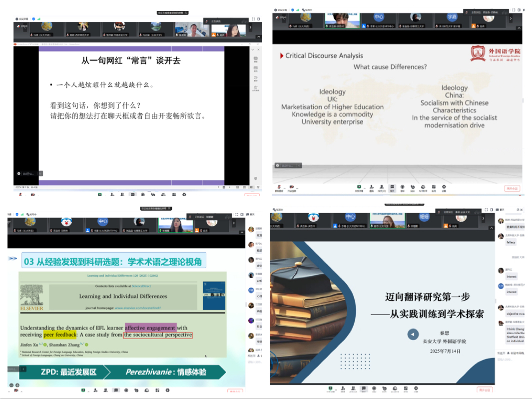Image resolution: width=532 pixels, height=399 pixels.
Task: Click fullscreen icon in top-left meeting window
Action: coord(253,18)
